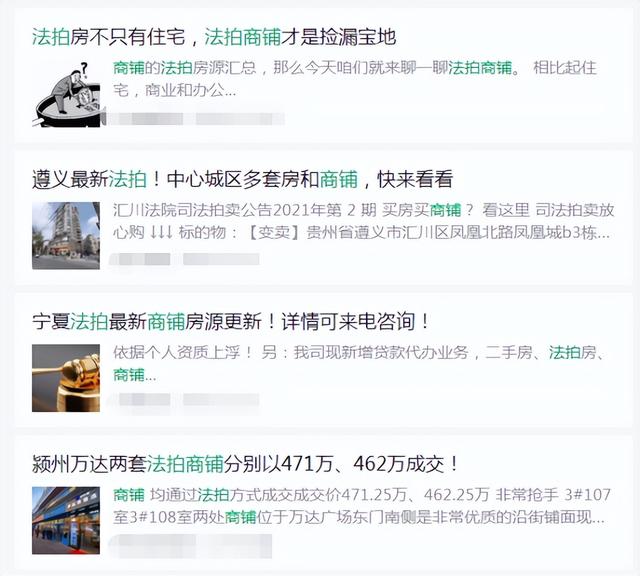The height and width of the screenshot is (576, 640).
Task: Open snippet line '室3#108室两处商铺位于万达广场'
Action: tap(359, 517)
